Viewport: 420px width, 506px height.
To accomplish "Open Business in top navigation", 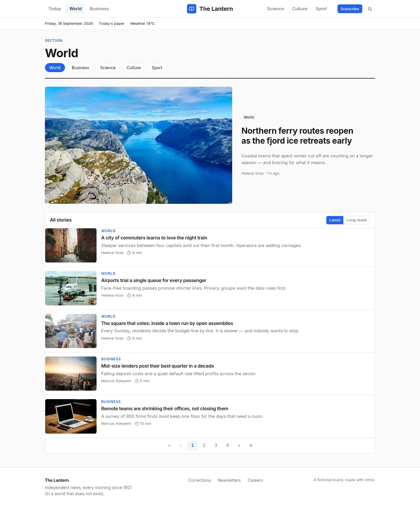I will [99, 9].
